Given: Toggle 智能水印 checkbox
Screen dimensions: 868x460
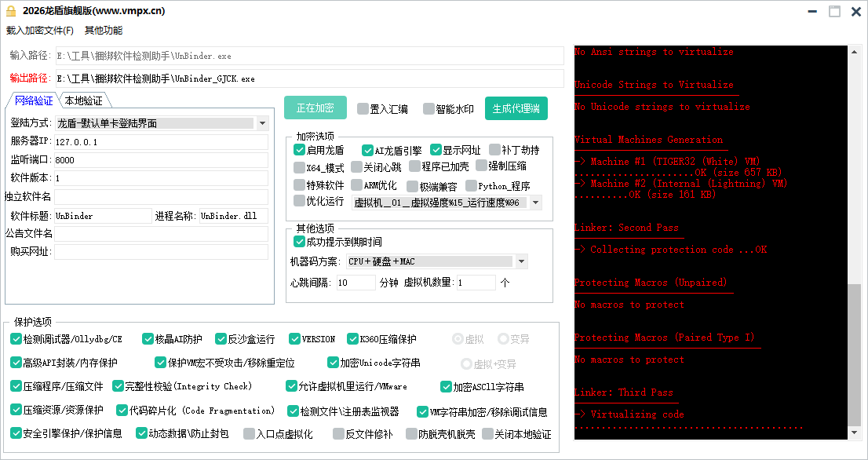Looking at the screenshot, I should pyautogui.click(x=428, y=108).
